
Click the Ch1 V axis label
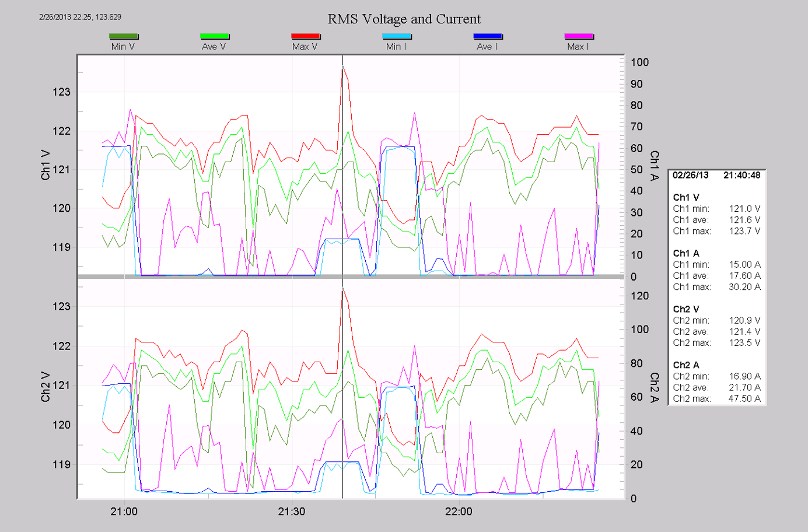[x=46, y=165]
